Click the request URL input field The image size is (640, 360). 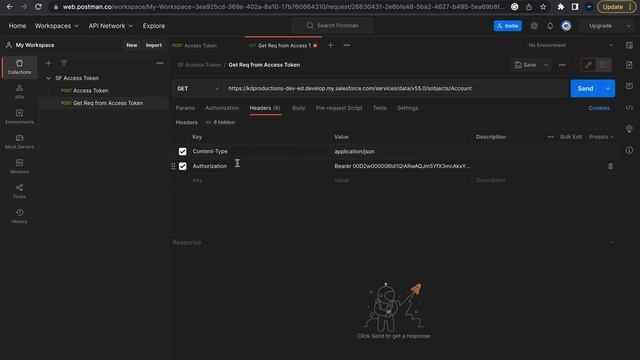click(395, 89)
